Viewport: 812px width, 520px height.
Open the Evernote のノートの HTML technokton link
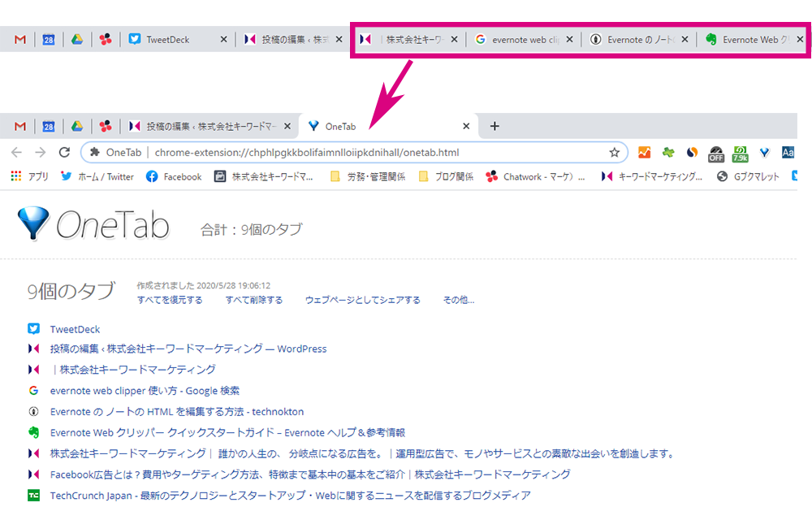coord(177,411)
